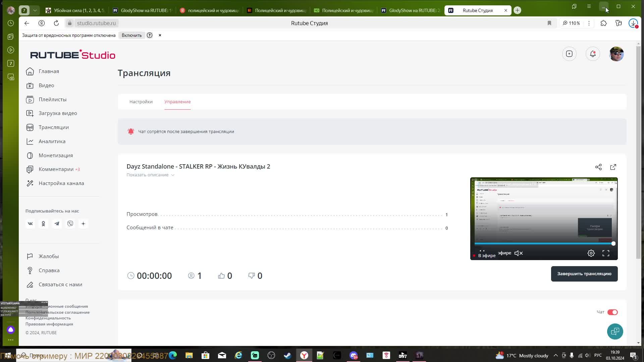Click the studio.rutube.ru address field

tap(96, 23)
